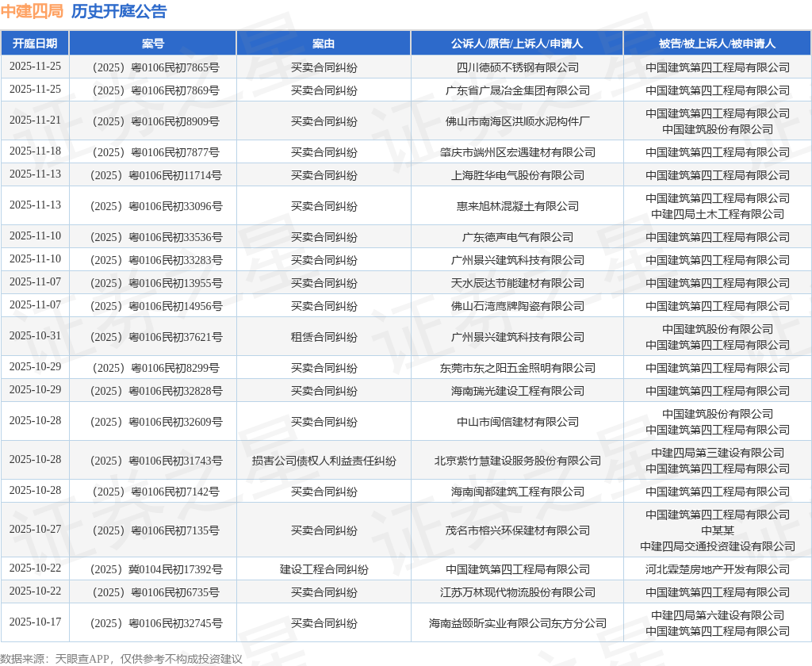Click defendant 中某某

point(718,530)
